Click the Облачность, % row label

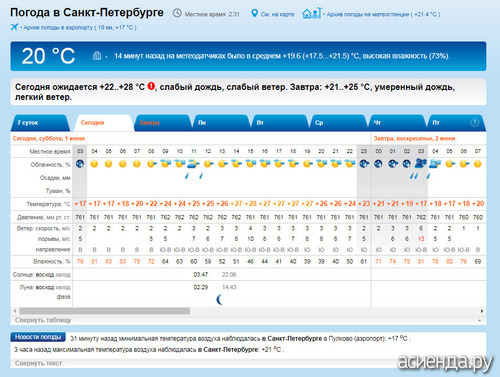tap(50, 165)
